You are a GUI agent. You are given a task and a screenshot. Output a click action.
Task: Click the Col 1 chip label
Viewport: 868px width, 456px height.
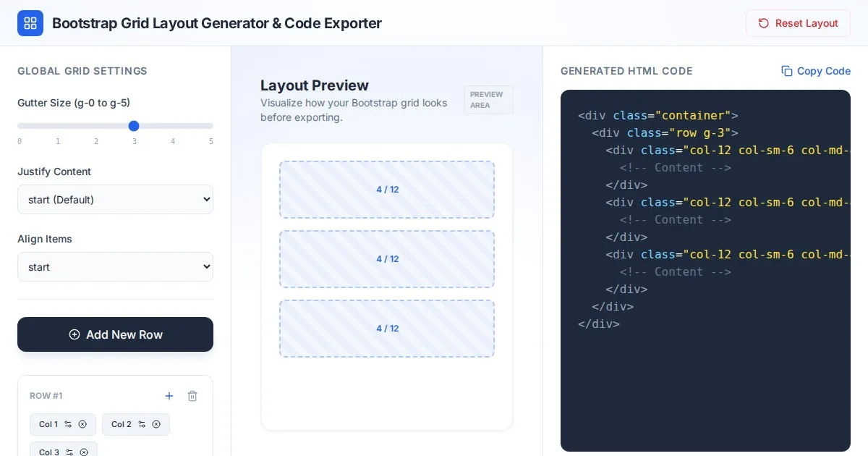tap(48, 424)
